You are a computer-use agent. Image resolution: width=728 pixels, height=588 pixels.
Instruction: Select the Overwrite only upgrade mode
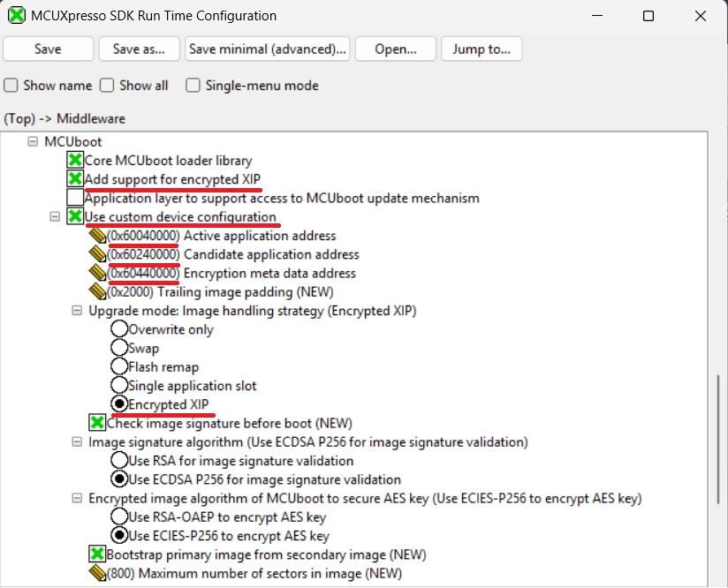pos(119,329)
